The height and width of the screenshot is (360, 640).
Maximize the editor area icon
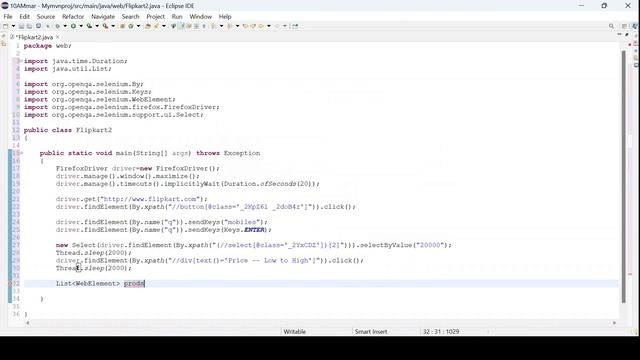[627, 35]
